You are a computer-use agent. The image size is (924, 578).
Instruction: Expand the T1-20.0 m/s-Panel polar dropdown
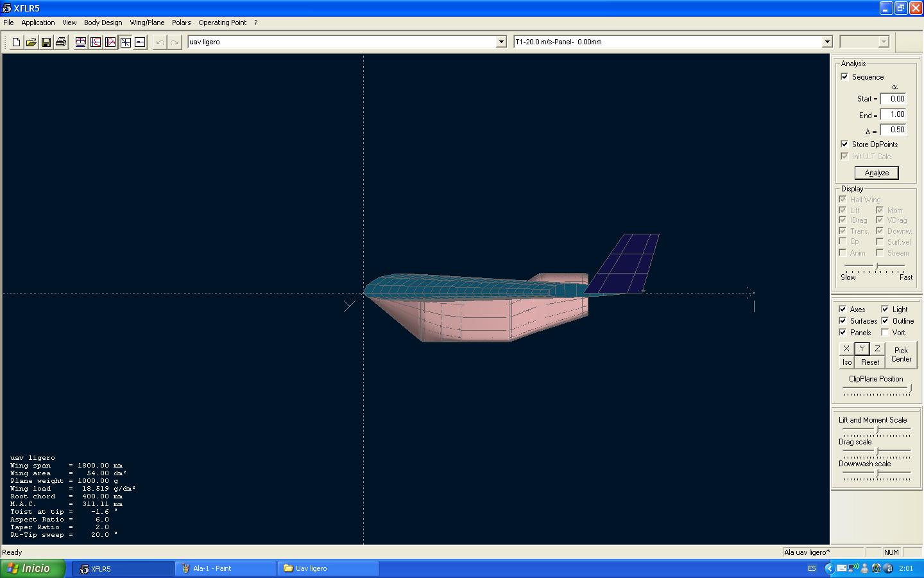point(826,42)
